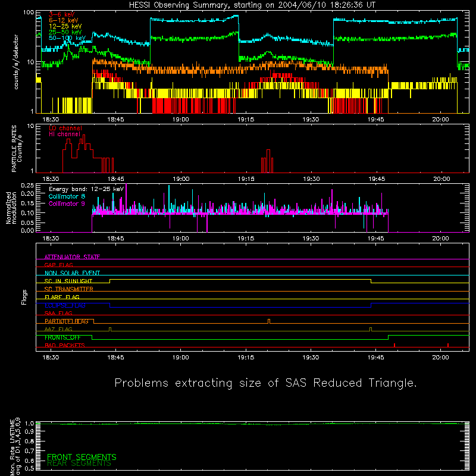
Task: Click the 0.7 value on the livetime axis
Action: click(29, 451)
